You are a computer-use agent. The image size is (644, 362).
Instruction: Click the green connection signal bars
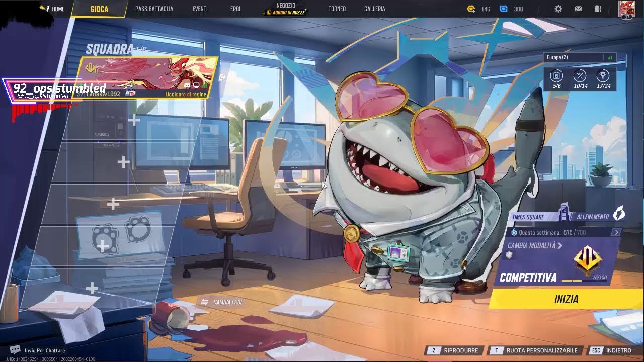point(610,57)
